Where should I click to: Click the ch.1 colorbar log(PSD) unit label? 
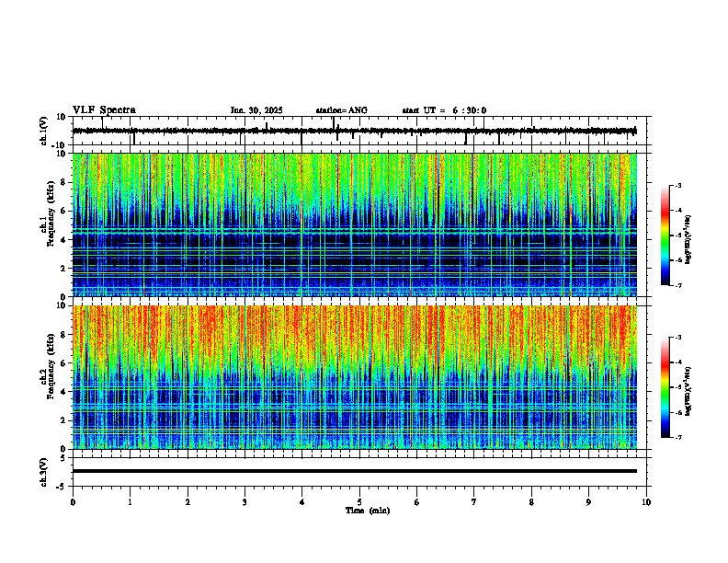pos(688,239)
